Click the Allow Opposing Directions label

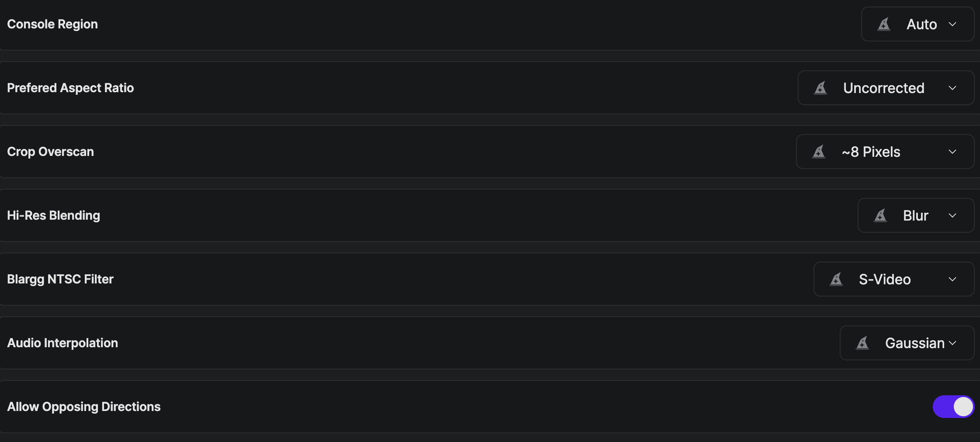pyautogui.click(x=84, y=407)
